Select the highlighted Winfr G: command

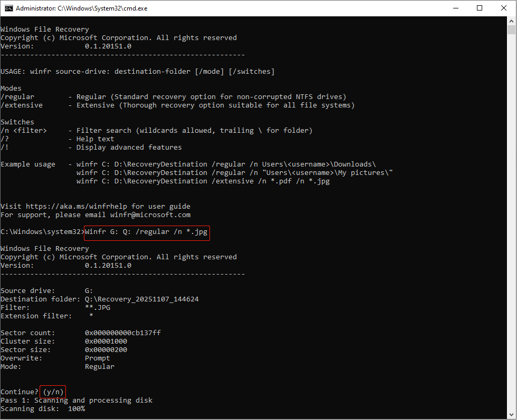tap(146, 231)
